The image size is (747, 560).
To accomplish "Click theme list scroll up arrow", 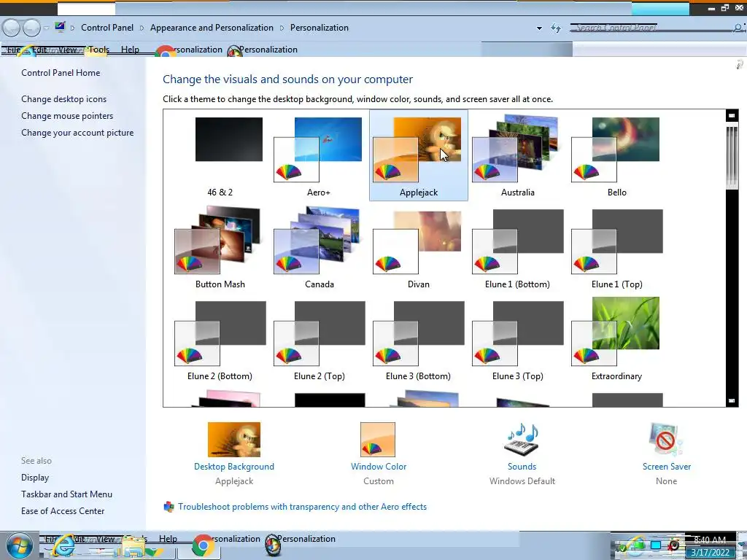I will pyautogui.click(x=732, y=115).
